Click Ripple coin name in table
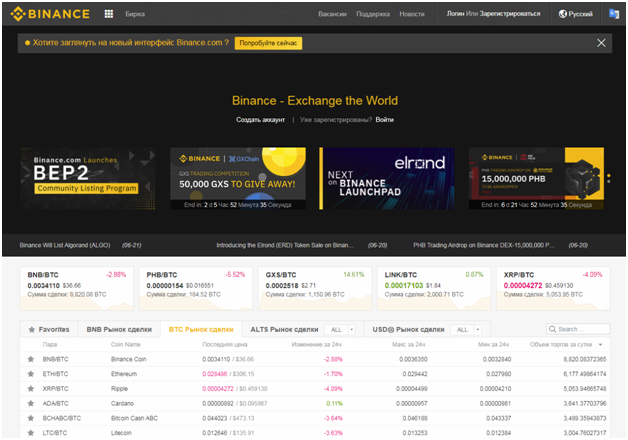This screenshot has width=628, height=440. 119,389
